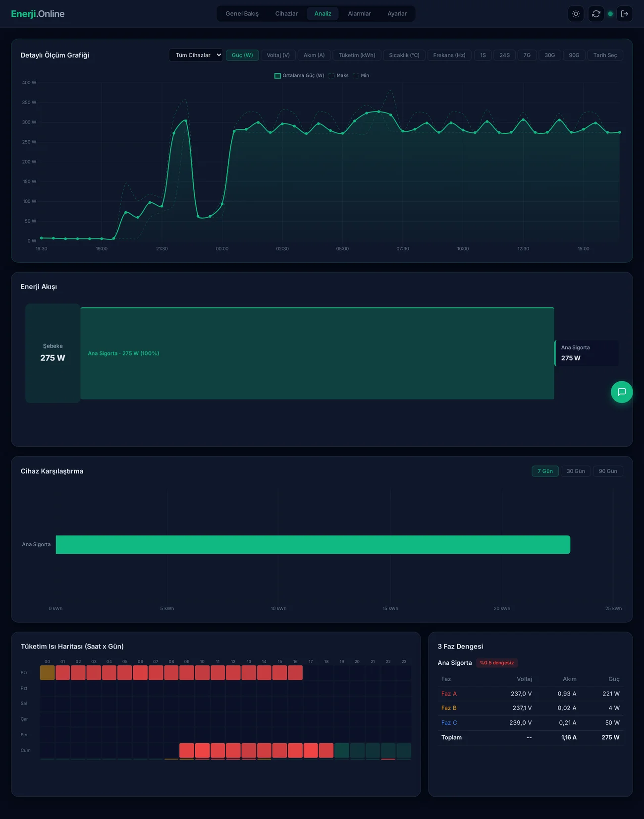Toggle the light/dark theme sun icon
This screenshot has height=819, width=644.
pos(576,14)
